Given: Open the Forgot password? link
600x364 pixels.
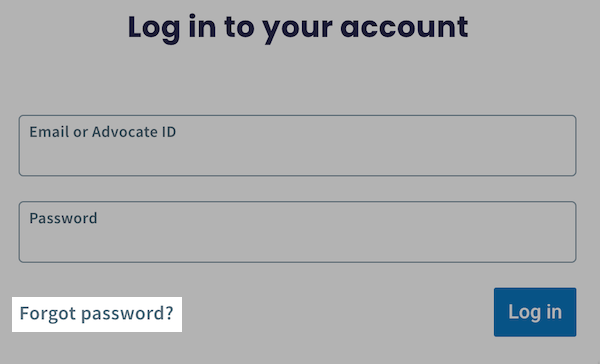Looking at the screenshot, I should click(96, 314).
